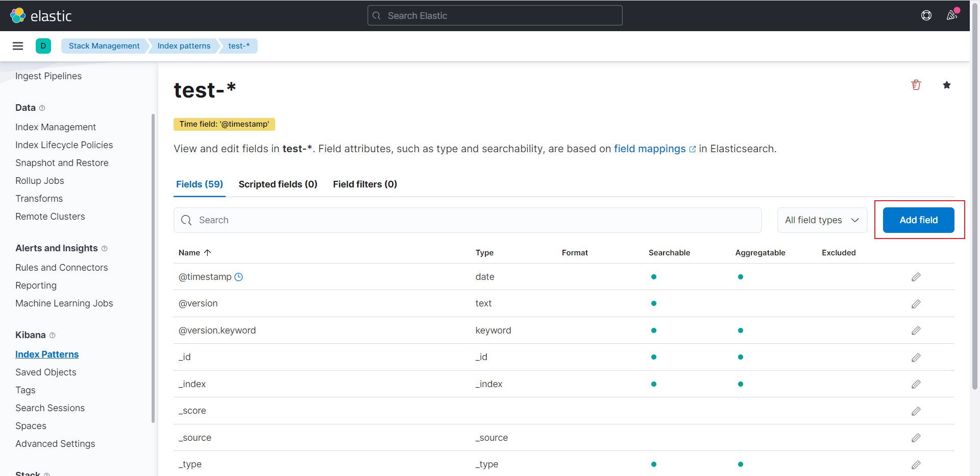
Task: Open the field mappings link
Action: click(x=650, y=149)
